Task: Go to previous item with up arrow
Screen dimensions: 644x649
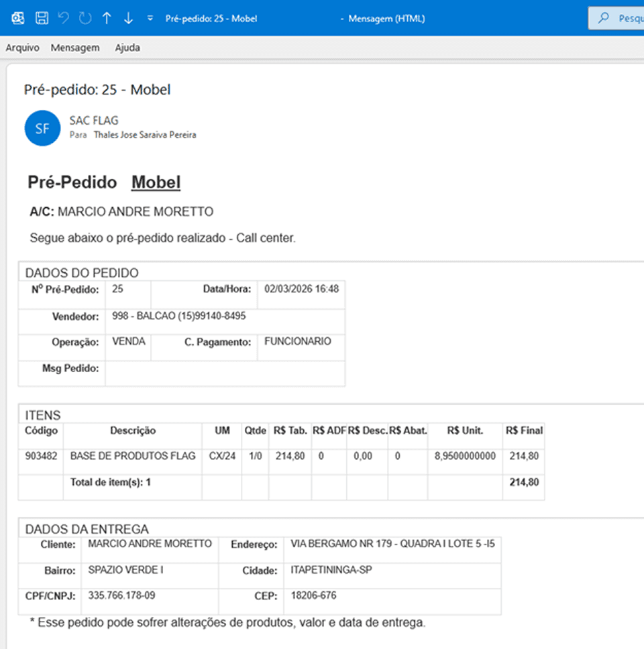Action: pos(107,18)
